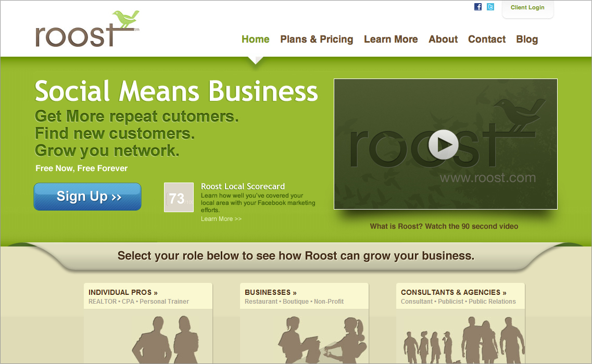Visit the Blog from the menu
The image size is (592, 364).
[x=527, y=39]
